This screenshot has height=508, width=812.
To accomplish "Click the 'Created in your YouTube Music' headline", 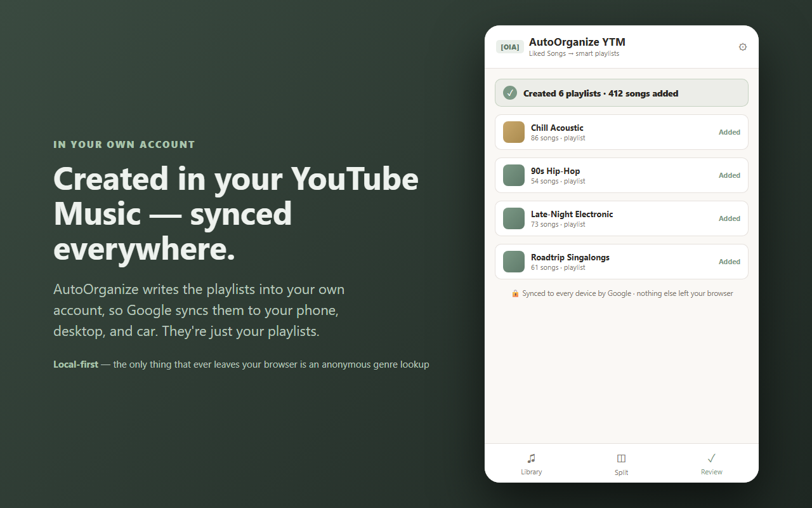I will click(236, 213).
